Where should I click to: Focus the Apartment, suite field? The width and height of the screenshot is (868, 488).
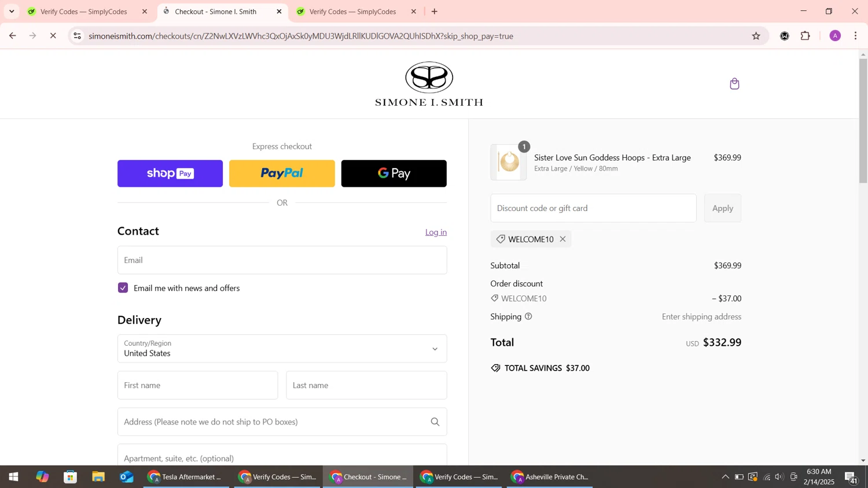[x=282, y=456]
